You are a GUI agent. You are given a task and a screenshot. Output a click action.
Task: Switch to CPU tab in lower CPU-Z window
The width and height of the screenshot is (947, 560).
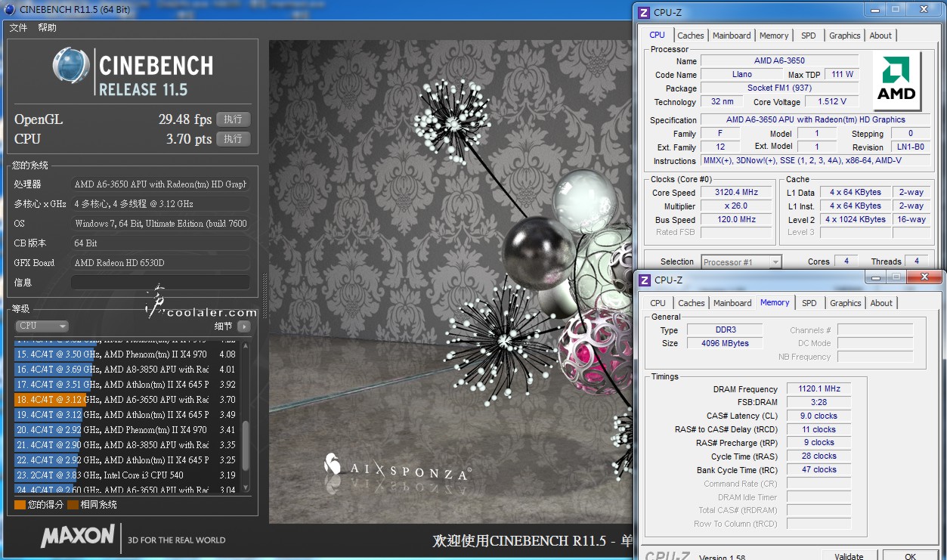pos(658,303)
